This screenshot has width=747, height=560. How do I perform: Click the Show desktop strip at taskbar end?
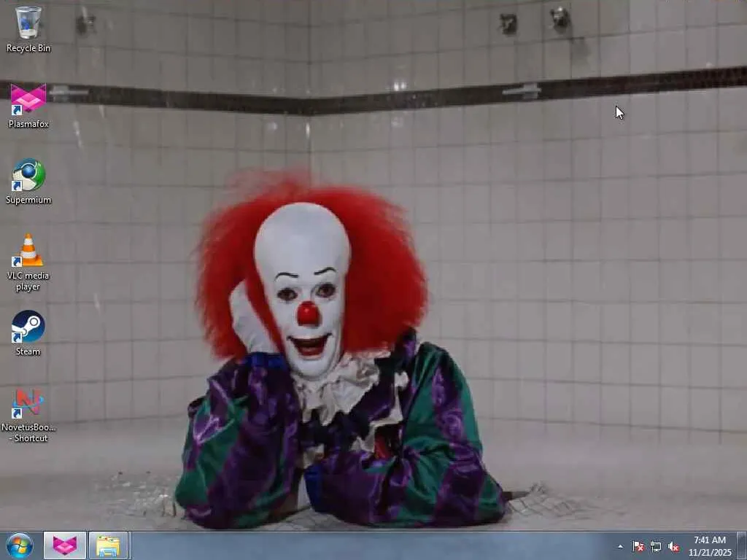[742, 545]
